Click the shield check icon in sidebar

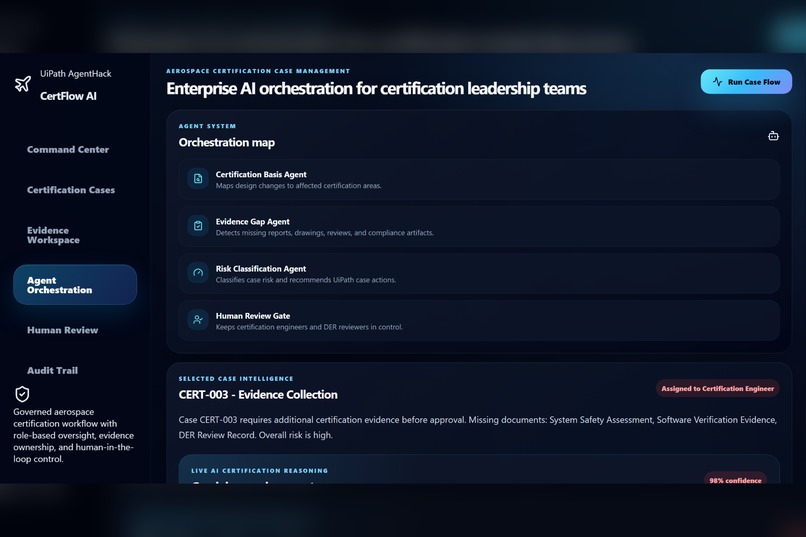(22, 394)
